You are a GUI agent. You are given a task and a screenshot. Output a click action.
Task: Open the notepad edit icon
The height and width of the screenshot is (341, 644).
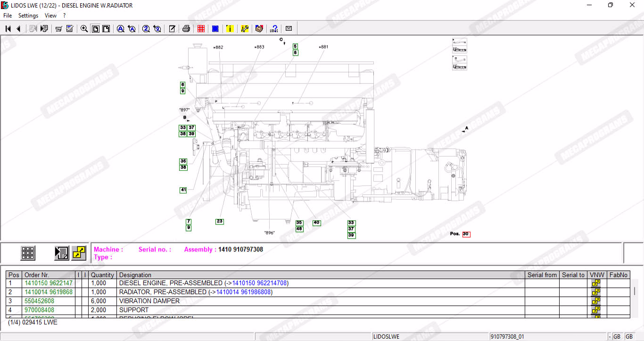tap(172, 29)
